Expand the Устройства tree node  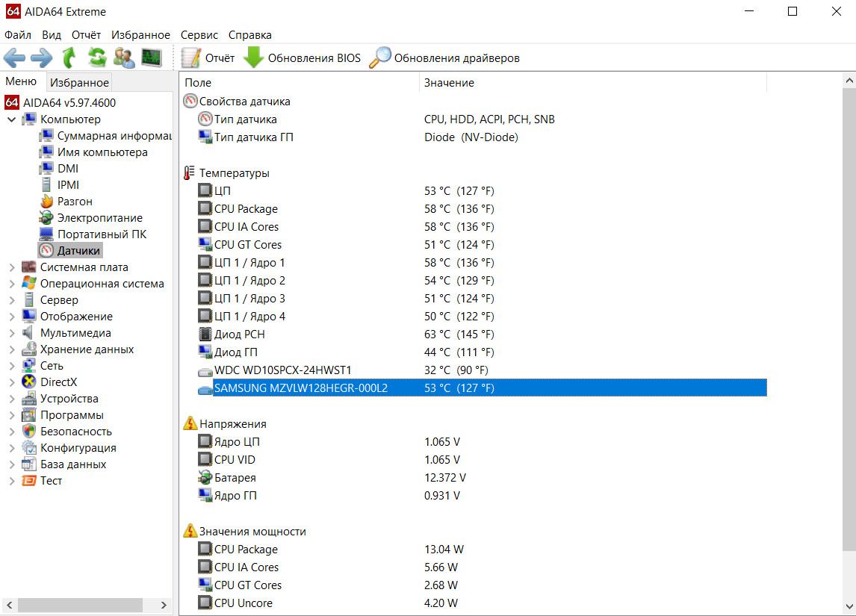coord(11,399)
